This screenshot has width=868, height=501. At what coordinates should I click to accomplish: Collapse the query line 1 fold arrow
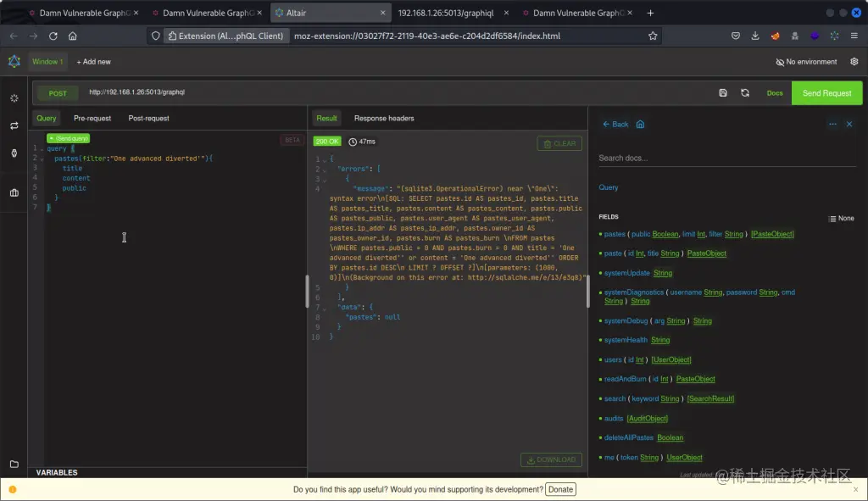(x=42, y=149)
